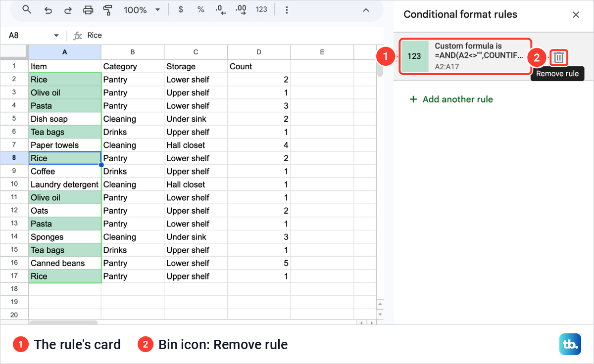This screenshot has height=364, width=594.
Task: Click the Laundry detergent cell
Action: tap(65, 184)
